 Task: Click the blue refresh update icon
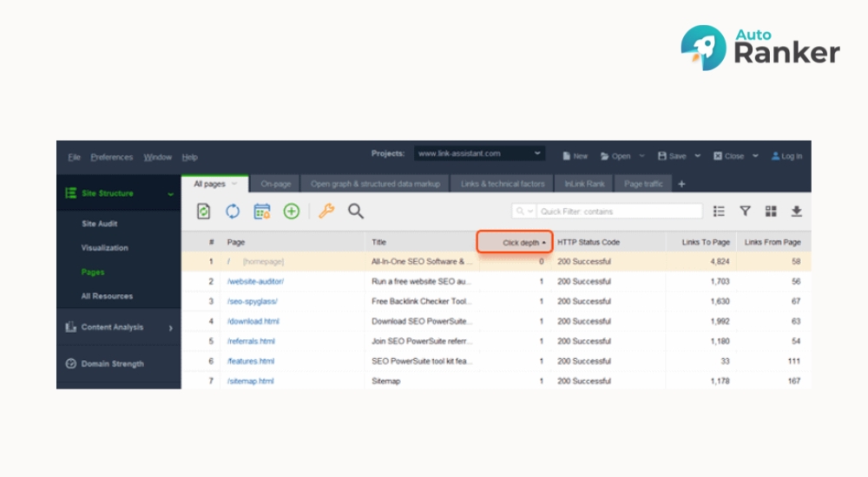coord(233,212)
